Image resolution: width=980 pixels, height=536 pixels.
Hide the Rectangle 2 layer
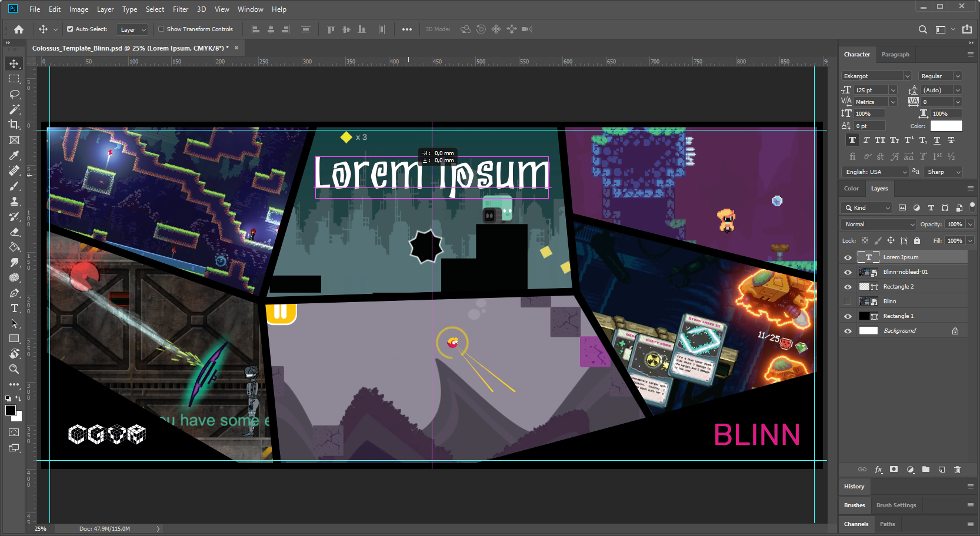(x=848, y=287)
